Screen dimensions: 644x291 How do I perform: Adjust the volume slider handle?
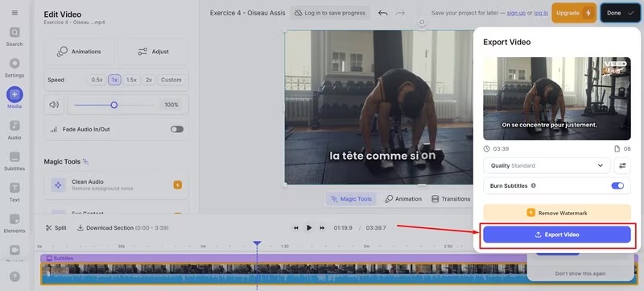pyautogui.click(x=114, y=106)
